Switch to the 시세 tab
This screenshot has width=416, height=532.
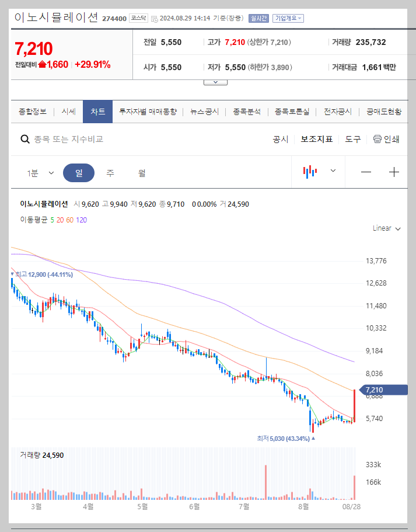click(x=69, y=111)
